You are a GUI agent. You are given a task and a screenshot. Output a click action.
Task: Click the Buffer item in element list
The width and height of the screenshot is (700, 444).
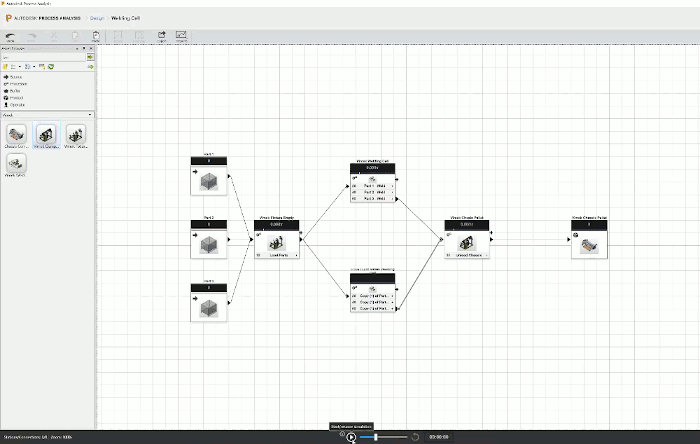click(x=15, y=90)
